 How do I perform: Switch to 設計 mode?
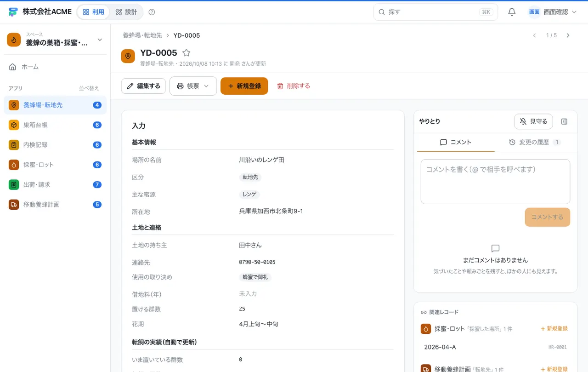126,12
